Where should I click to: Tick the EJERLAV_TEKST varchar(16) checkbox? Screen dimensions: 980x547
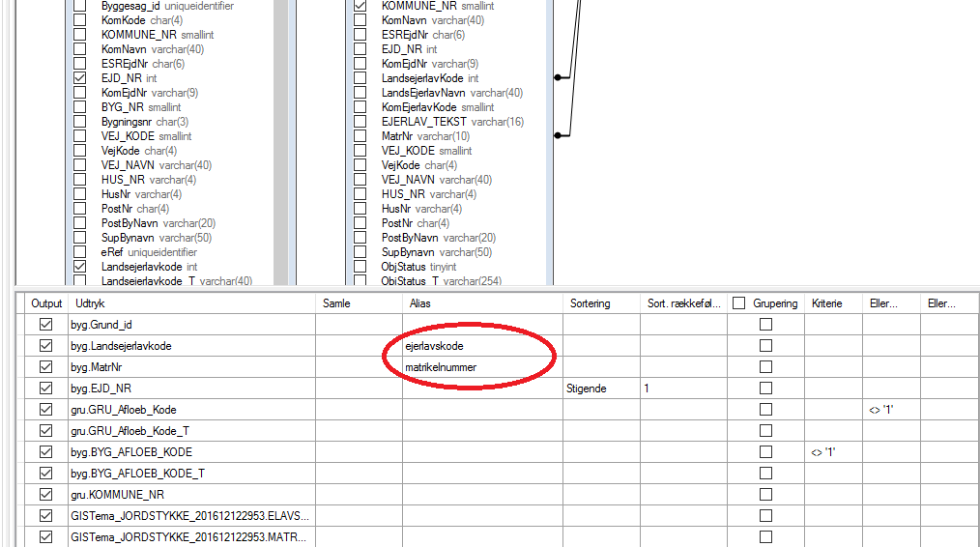360,122
